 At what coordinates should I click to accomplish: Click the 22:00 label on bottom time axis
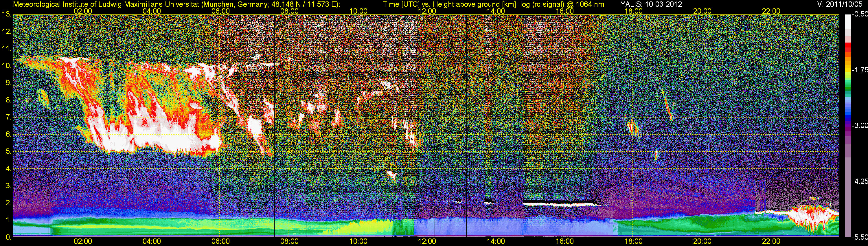click(x=771, y=242)
